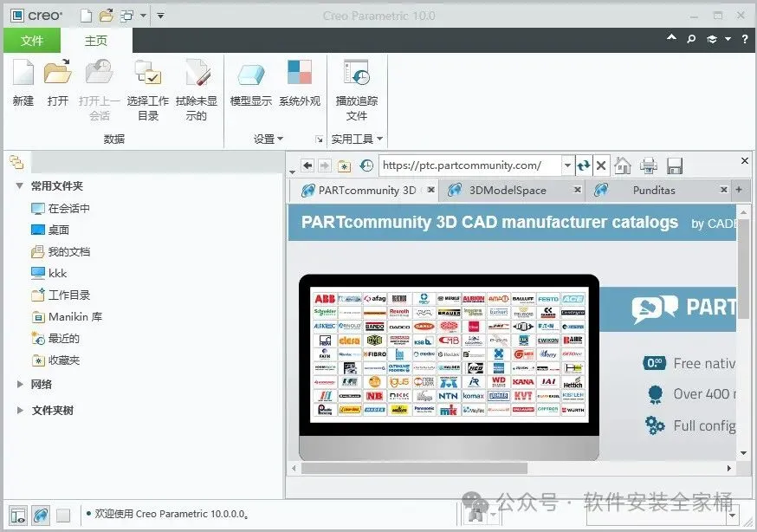
Task: Add a new browser tab with plus
Action: point(739,190)
